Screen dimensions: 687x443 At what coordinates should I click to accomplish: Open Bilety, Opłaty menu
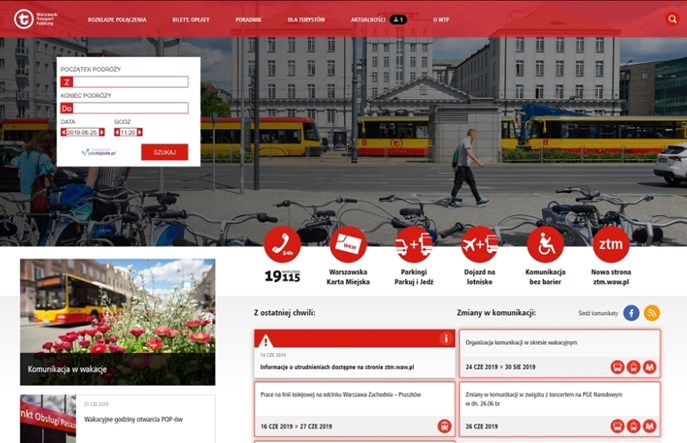(x=191, y=20)
